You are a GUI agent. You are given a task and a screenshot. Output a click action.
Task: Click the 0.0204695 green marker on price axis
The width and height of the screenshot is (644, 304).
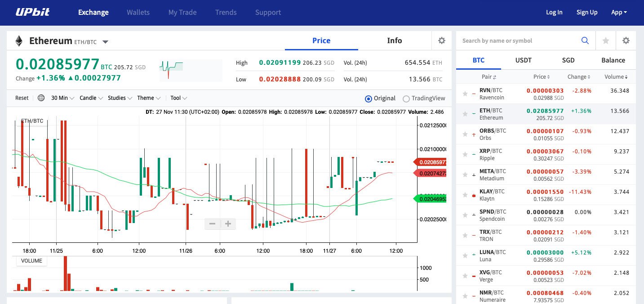[x=430, y=198]
